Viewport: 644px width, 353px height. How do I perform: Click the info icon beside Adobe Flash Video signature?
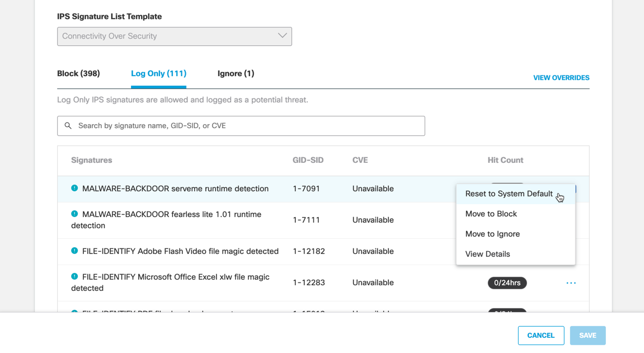(74, 251)
